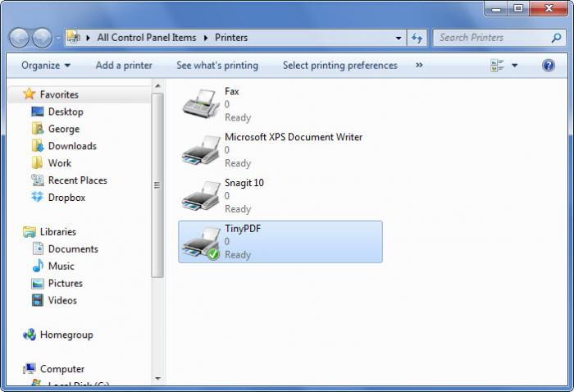Screen dimensions: 574x392
Task: Open the address bar history dropdown arrow
Action: tap(399, 38)
